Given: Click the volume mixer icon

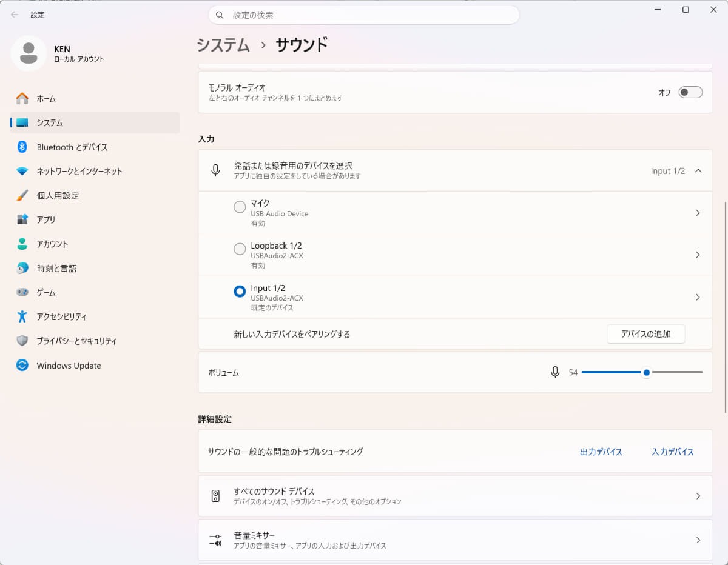Looking at the screenshot, I should pyautogui.click(x=215, y=540).
